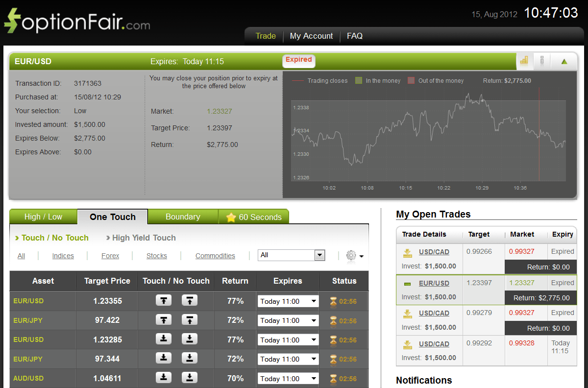Open Expires dropdown in EUR/JPY 97.422 row

(288, 320)
